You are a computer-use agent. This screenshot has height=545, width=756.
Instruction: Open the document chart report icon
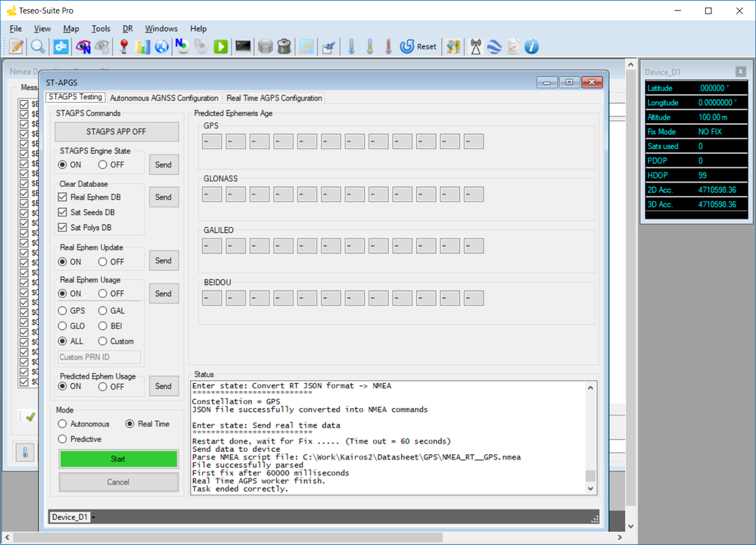[513, 46]
